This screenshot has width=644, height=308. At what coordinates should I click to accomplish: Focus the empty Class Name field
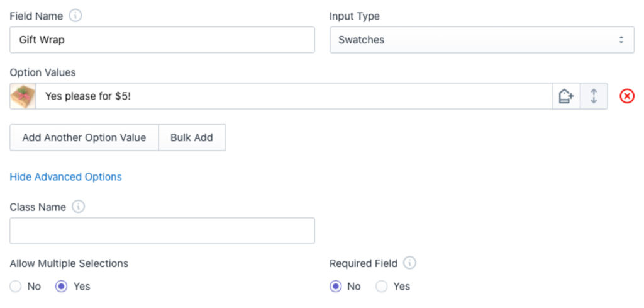(x=162, y=231)
